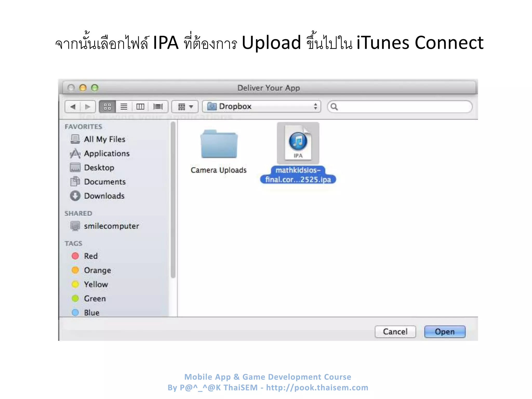Open the Camera Uploads folder icon
This screenshot has width=532, height=399.
click(219, 144)
